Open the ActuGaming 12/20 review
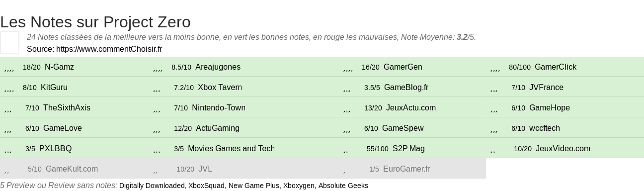This screenshot has height=191, width=644. 218,128
